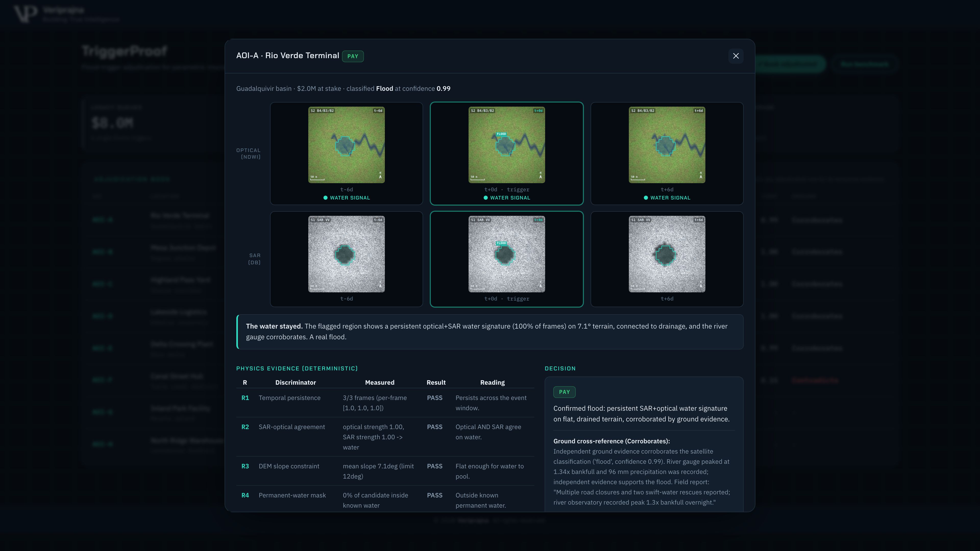
Task: Click the PASS result in the R1 row
Action: tap(434, 398)
